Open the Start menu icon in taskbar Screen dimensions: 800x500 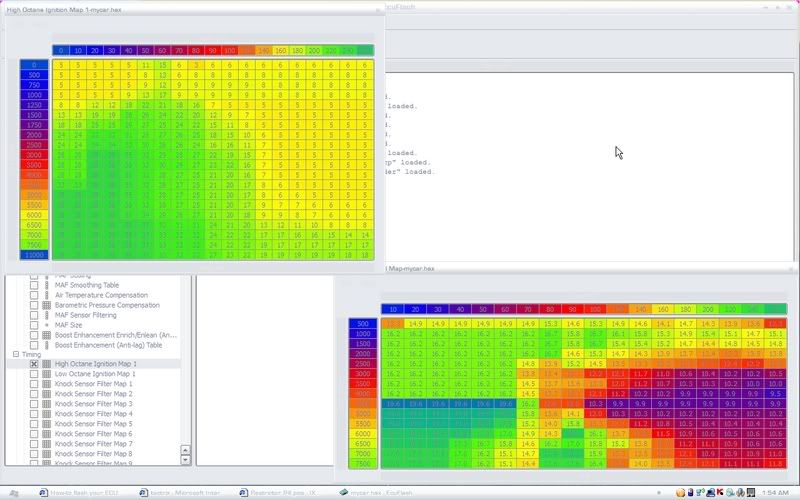(x=13, y=492)
